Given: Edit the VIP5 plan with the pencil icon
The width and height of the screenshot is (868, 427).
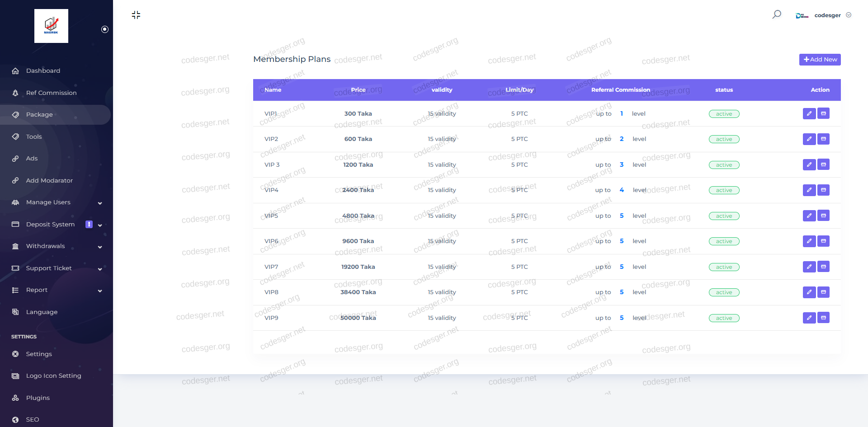Looking at the screenshot, I should (809, 216).
